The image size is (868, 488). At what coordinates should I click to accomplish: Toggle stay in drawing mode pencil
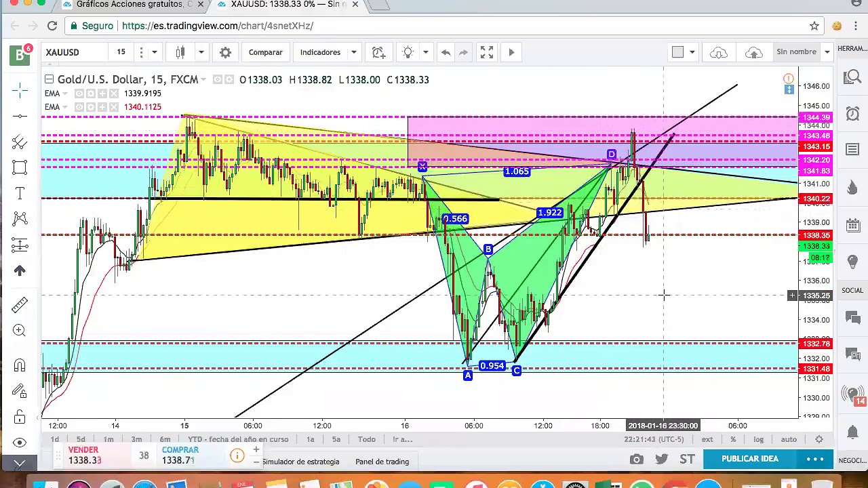click(x=20, y=391)
